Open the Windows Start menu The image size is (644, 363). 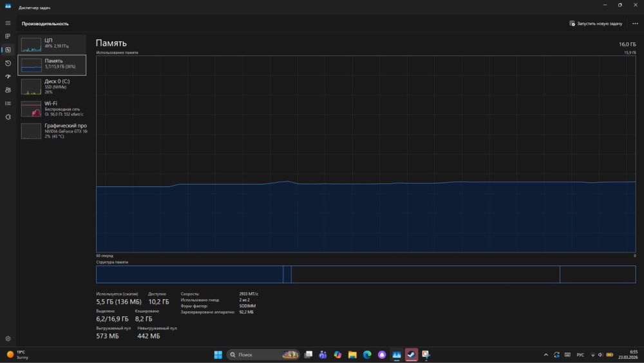point(218,355)
